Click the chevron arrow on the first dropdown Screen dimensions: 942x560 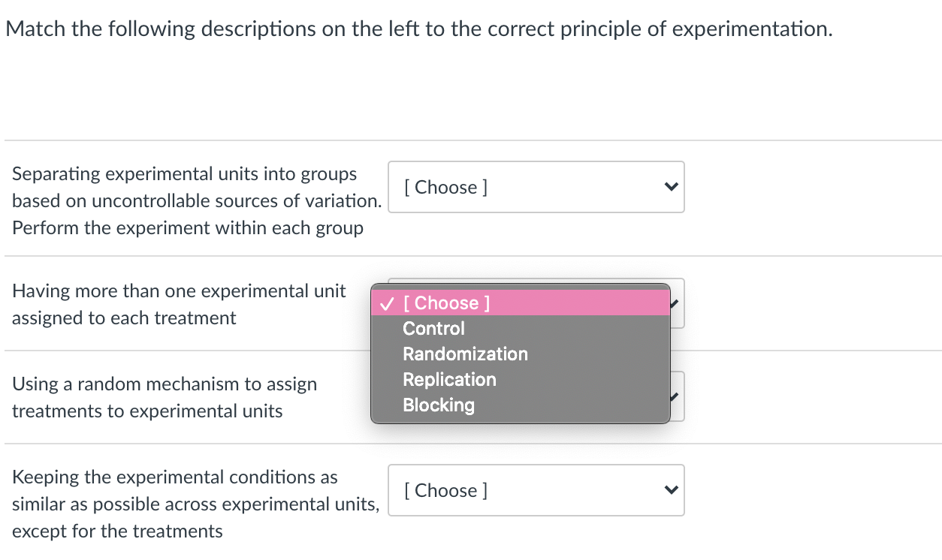tap(672, 187)
